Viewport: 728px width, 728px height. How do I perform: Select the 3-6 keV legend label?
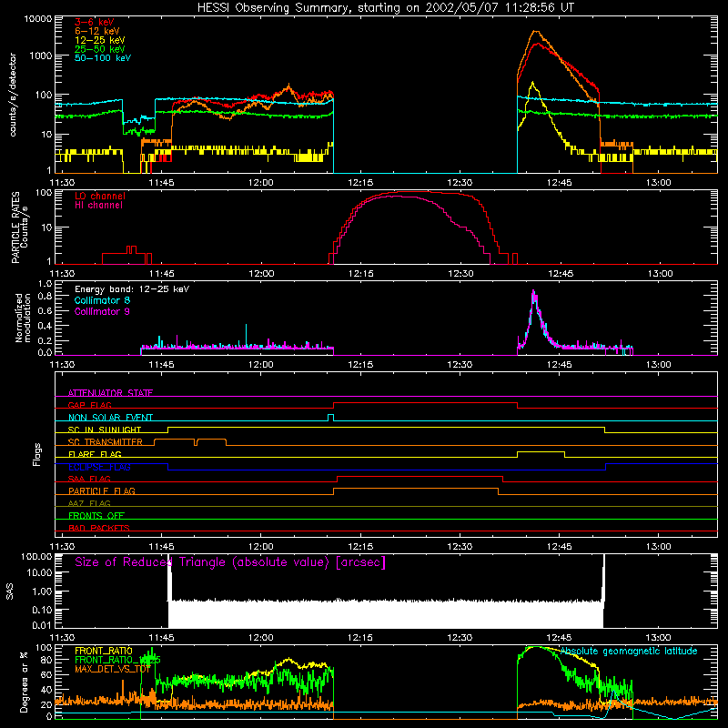click(95, 22)
